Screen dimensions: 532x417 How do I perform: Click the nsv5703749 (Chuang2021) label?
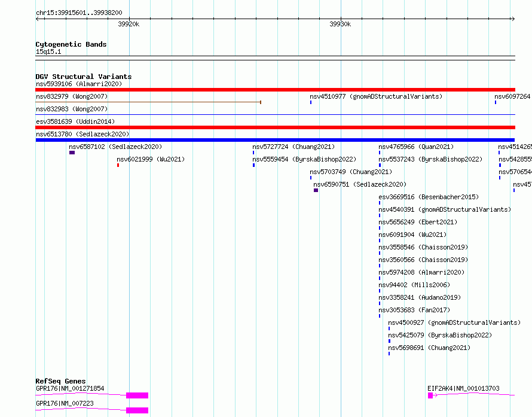point(351,172)
